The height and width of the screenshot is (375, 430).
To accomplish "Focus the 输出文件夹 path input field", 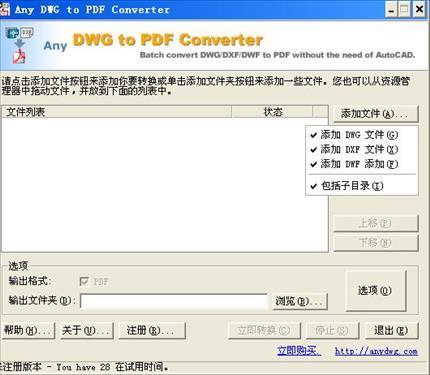I will [174, 301].
